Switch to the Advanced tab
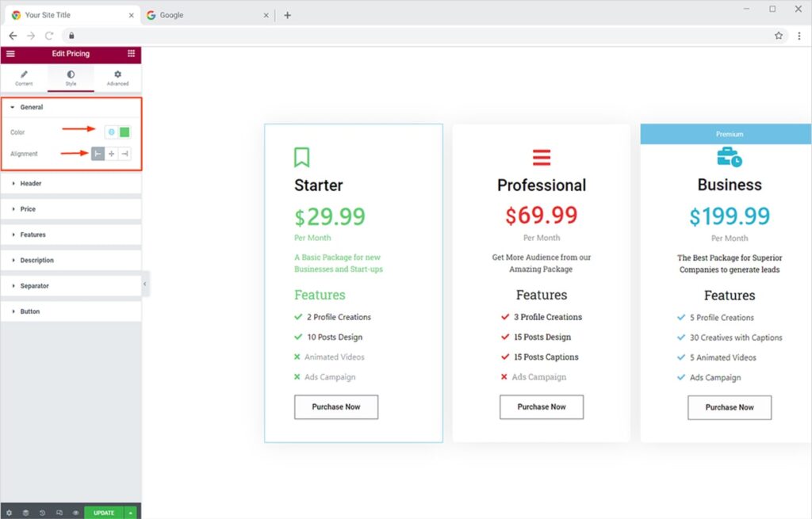This screenshot has width=812, height=519. [117, 78]
